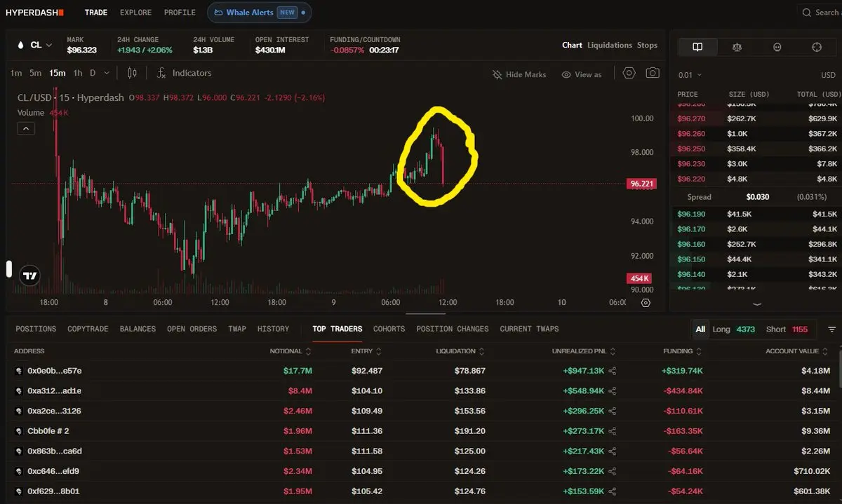This screenshot has width=842, height=504.
Task: Share PNL of Cbb0fe # 2 trader
Action: tap(613, 431)
